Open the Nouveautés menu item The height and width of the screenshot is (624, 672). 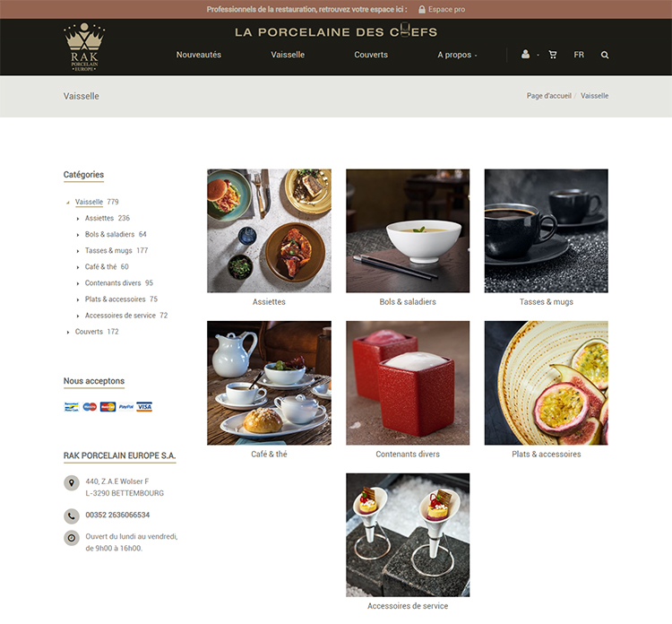tap(199, 55)
